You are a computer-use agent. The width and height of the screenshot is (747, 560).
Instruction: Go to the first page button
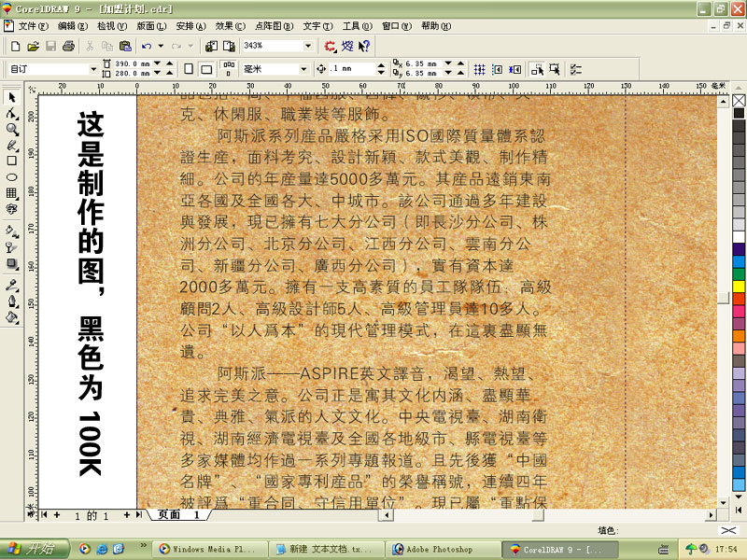pos(44,515)
